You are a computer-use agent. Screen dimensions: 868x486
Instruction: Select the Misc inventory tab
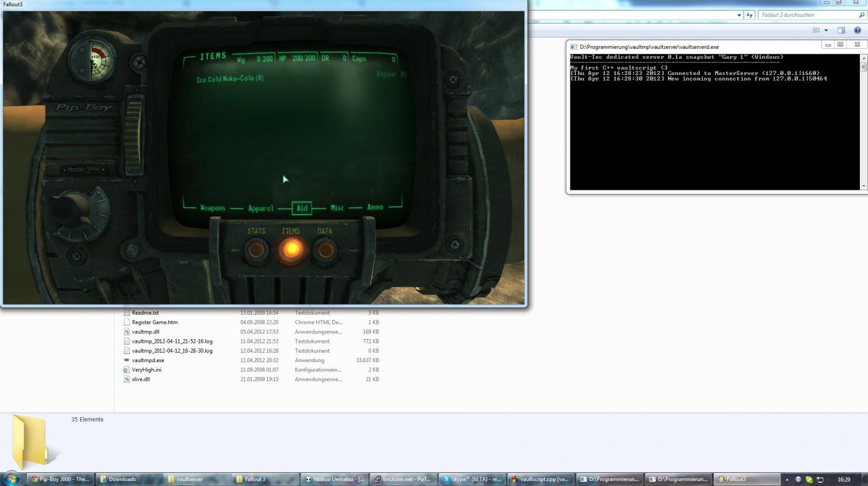pyautogui.click(x=337, y=208)
